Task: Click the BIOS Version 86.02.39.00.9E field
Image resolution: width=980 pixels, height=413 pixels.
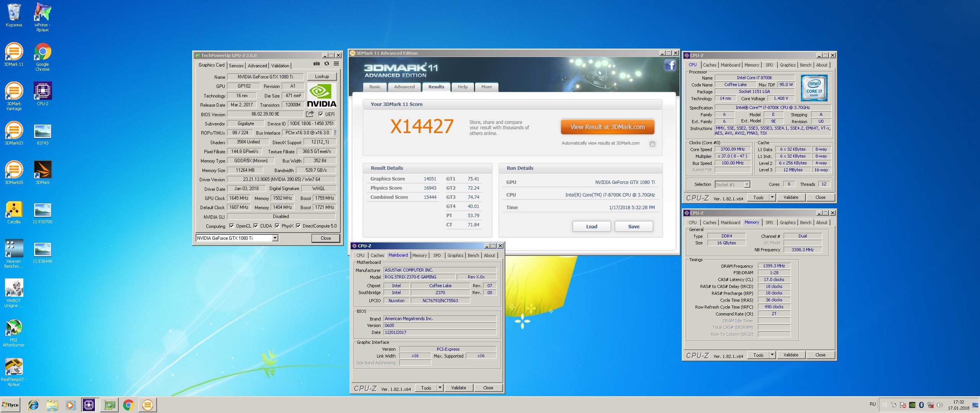Action: [265, 114]
